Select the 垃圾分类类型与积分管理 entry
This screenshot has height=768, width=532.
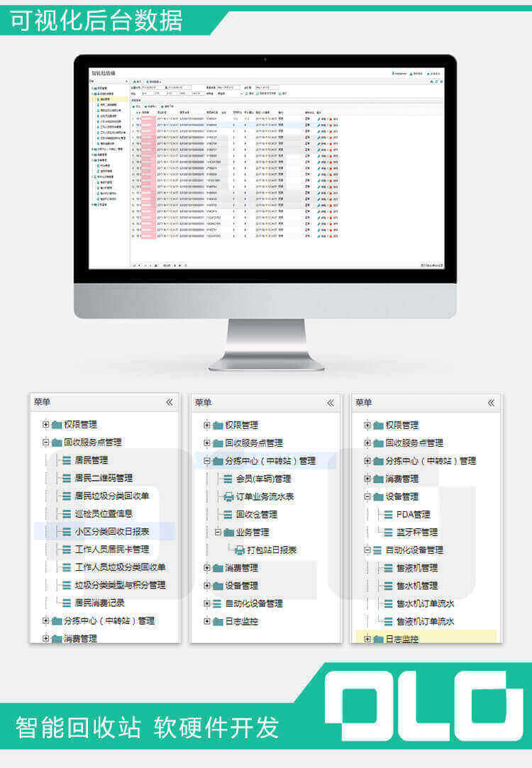click(x=120, y=585)
